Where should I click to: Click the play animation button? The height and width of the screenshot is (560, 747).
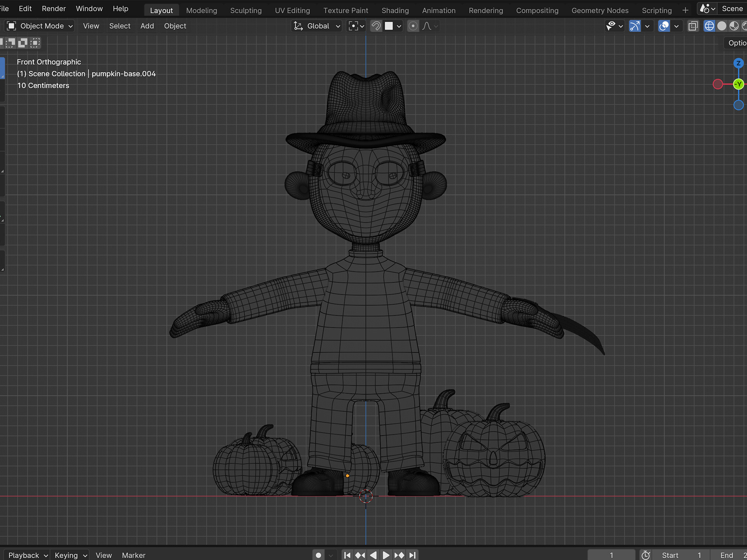click(x=386, y=555)
